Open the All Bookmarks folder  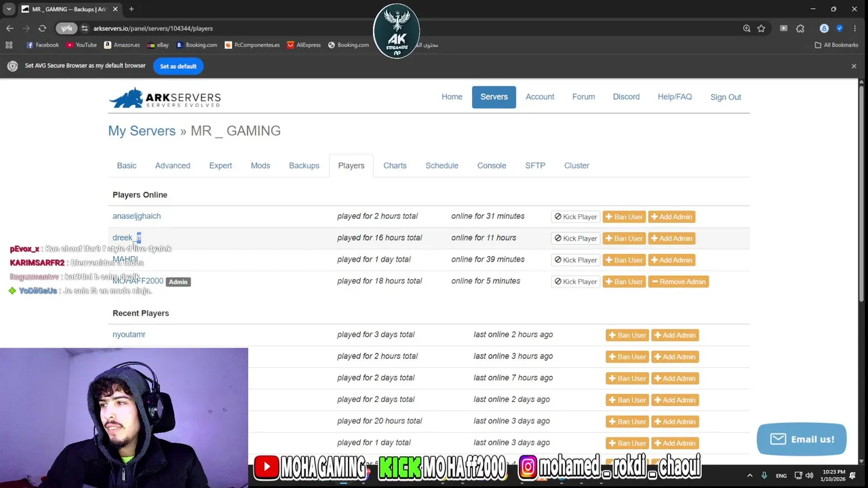(837, 45)
